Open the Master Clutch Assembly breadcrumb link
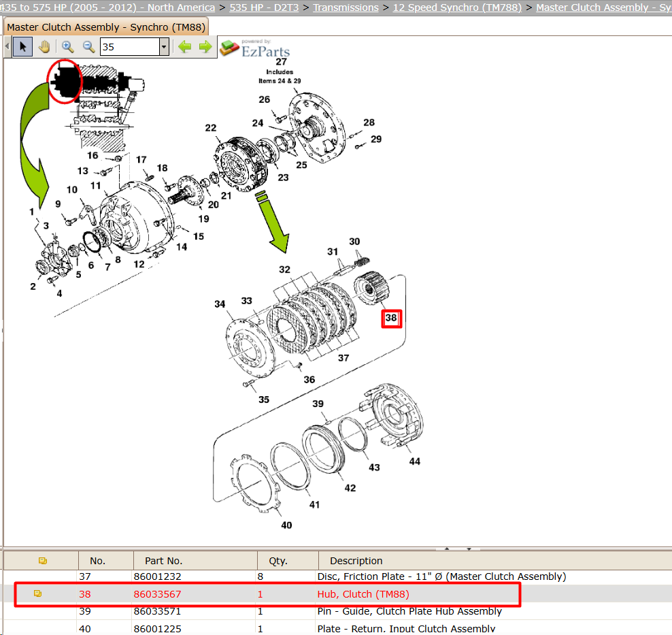The height and width of the screenshot is (635, 672). coord(604,7)
